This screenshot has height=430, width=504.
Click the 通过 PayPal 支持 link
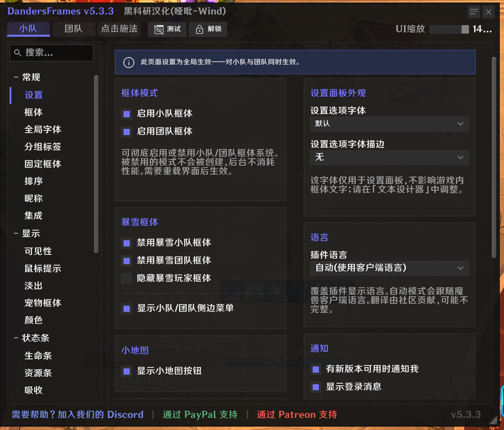pyautogui.click(x=200, y=414)
